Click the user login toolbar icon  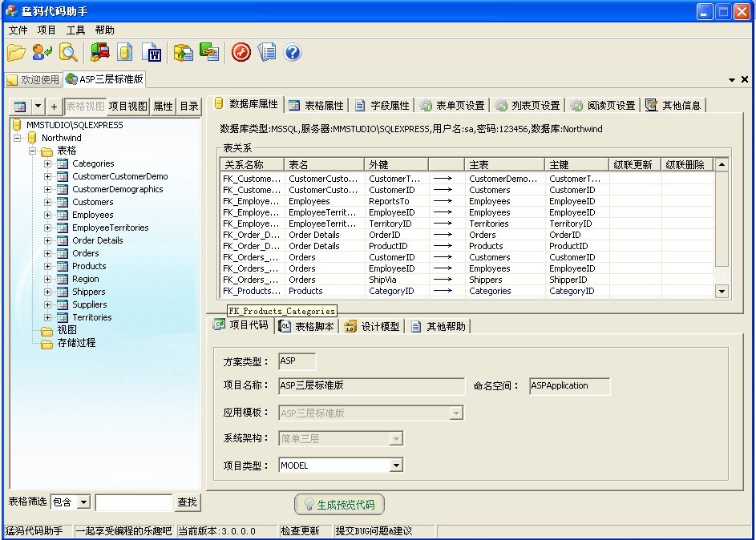tap(40, 52)
